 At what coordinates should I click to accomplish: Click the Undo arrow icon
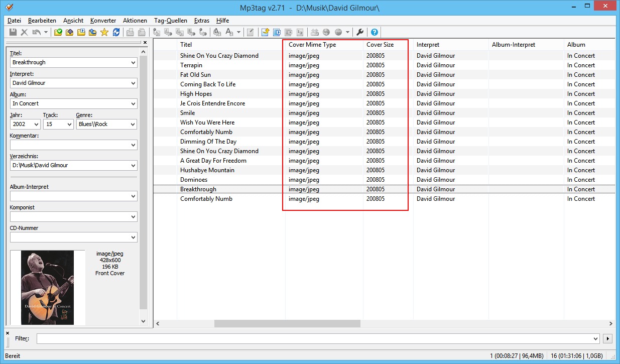pyautogui.click(x=36, y=32)
